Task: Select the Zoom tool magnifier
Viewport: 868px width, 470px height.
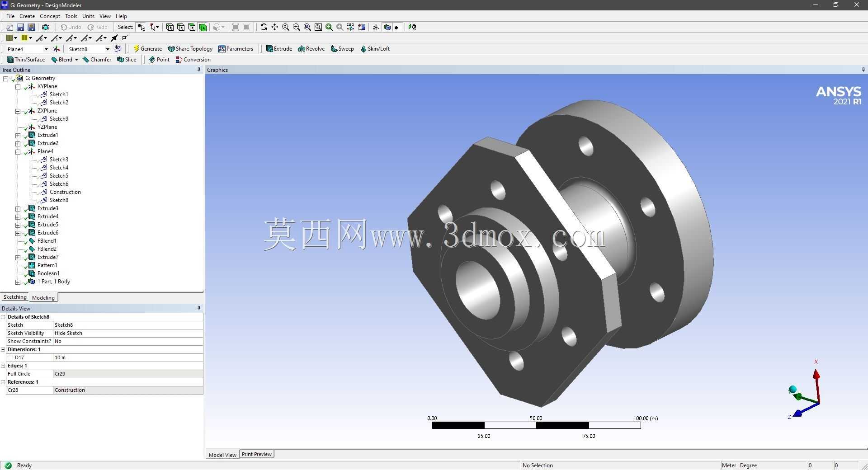Action: click(286, 27)
